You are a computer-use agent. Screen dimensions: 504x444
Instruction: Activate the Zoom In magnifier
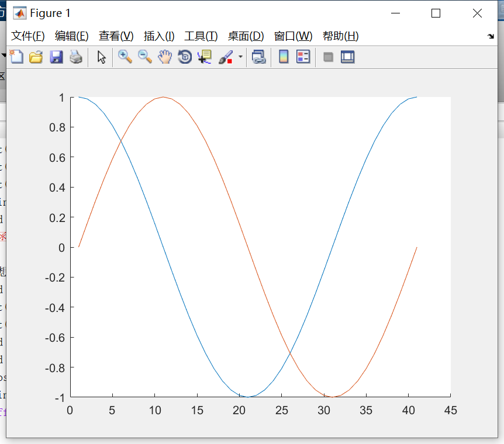[125, 57]
